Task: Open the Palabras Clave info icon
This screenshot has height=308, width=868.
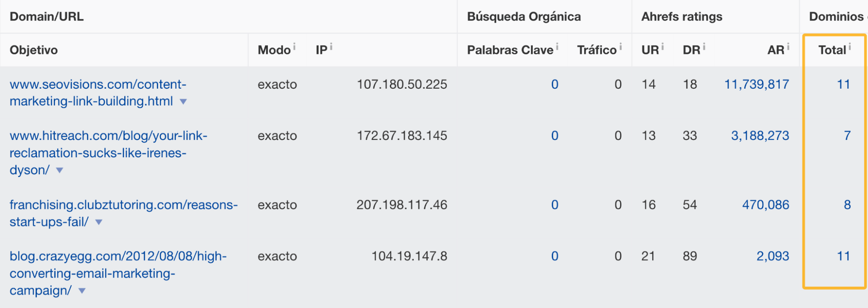Action: [x=558, y=45]
